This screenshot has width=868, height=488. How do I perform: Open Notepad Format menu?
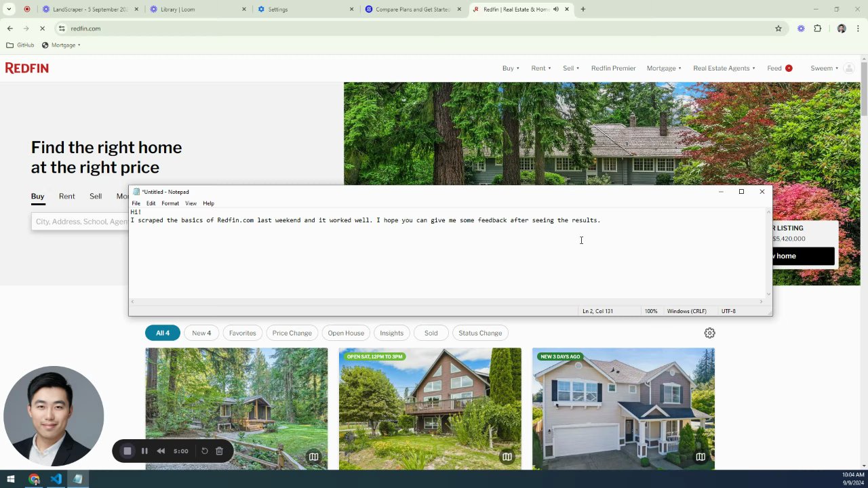pyautogui.click(x=170, y=203)
